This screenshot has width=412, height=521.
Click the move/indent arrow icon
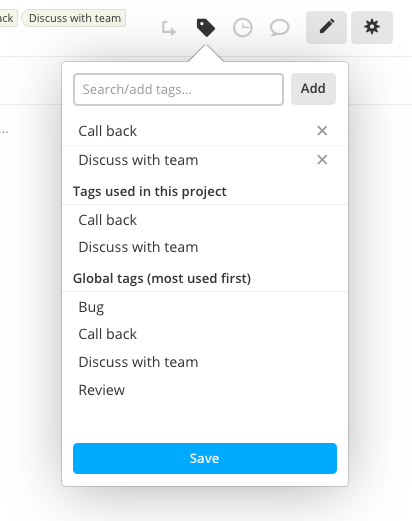169,28
